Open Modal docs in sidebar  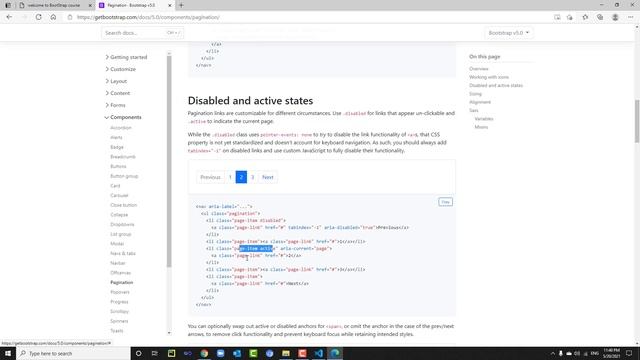[x=117, y=244]
